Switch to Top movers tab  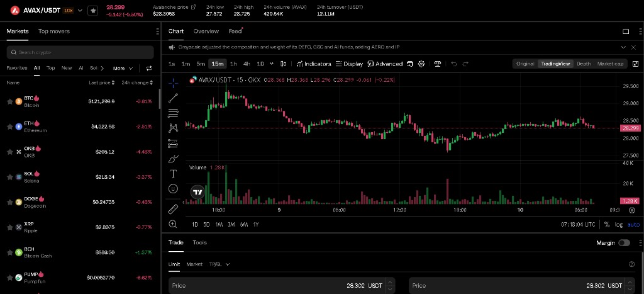click(x=54, y=31)
